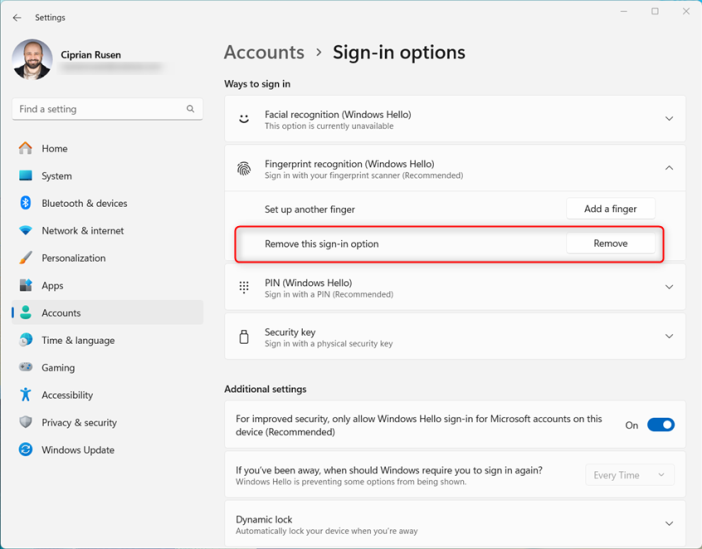The height and width of the screenshot is (549, 702).
Task: Click the Accessibility figure icon
Action: [26, 395]
